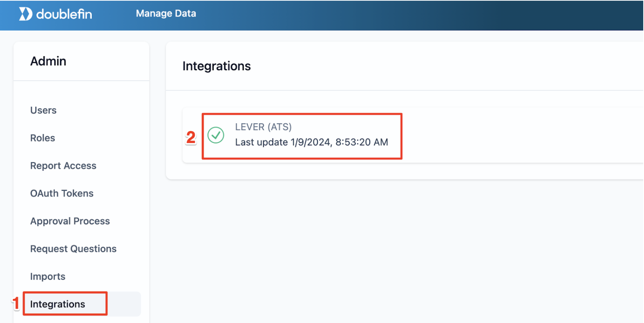Click the Admin panel header
The width and height of the screenshot is (644, 323).
coord(48,61)
